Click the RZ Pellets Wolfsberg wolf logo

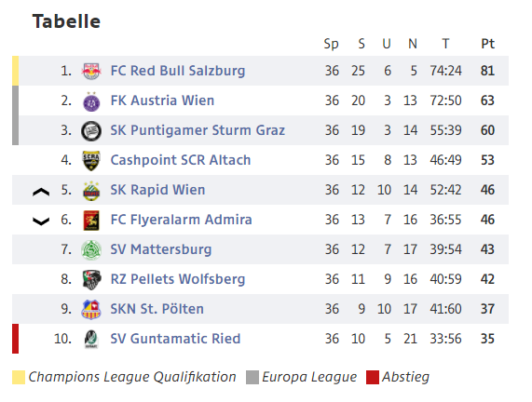click(91, 280)
